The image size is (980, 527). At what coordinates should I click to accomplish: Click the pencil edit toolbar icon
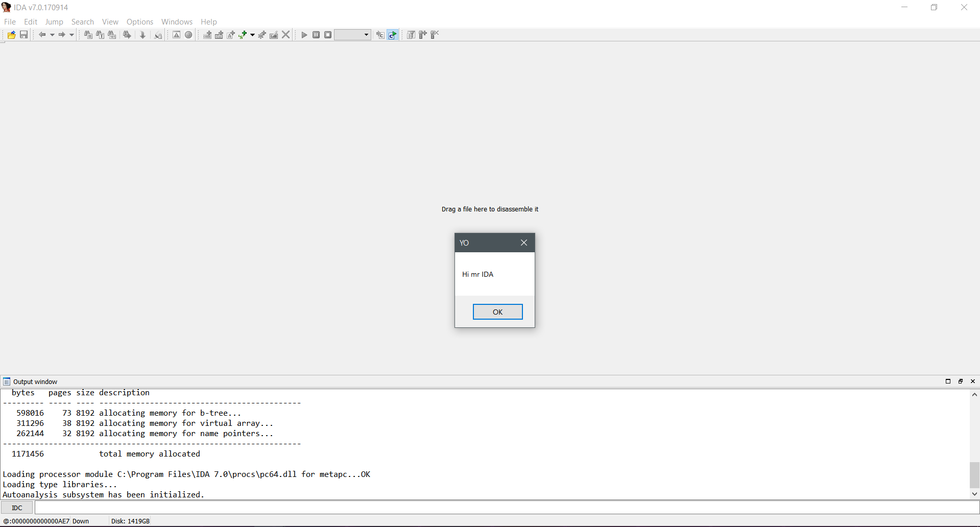(274, 35)
